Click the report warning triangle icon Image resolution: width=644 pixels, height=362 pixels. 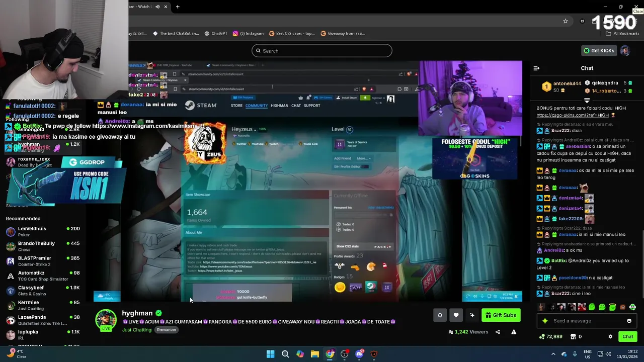(x=514, y=332)
